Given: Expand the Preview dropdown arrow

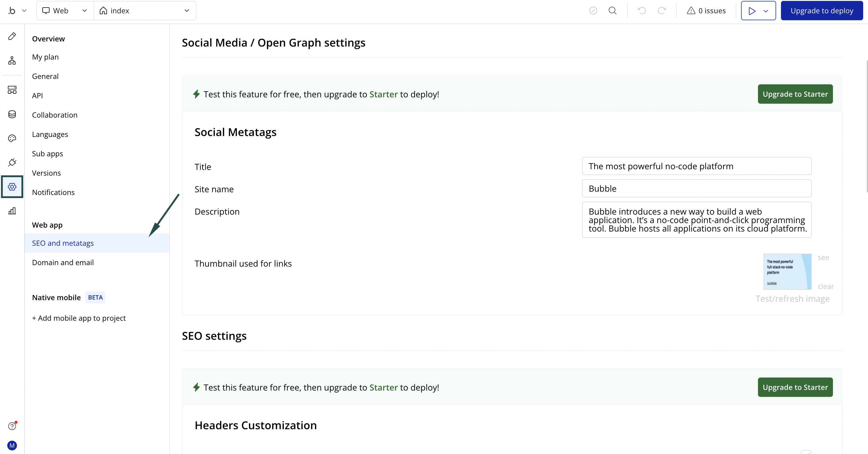Looking at the screenshot, I should 766,11.
